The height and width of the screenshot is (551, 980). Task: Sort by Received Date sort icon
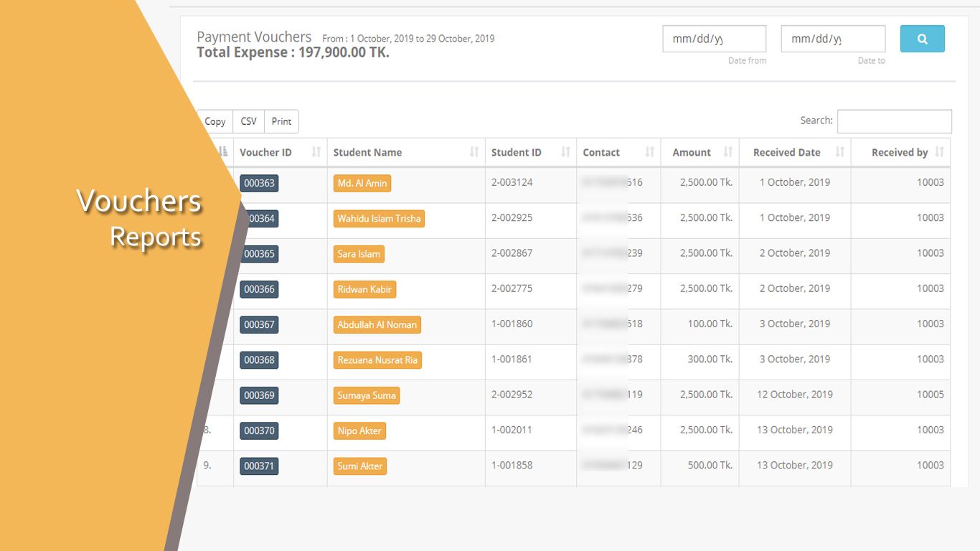839,152
